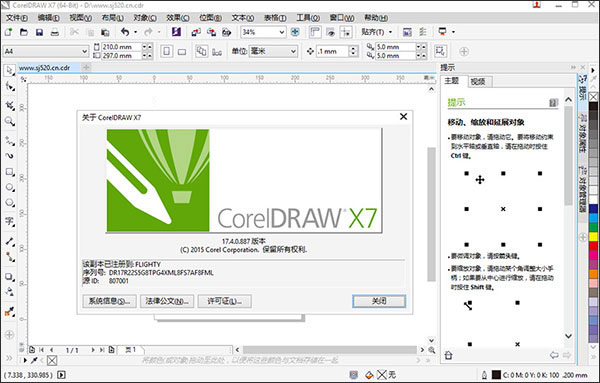
Task: Toggle Treat as Filled button
Action: click(440, 51)
